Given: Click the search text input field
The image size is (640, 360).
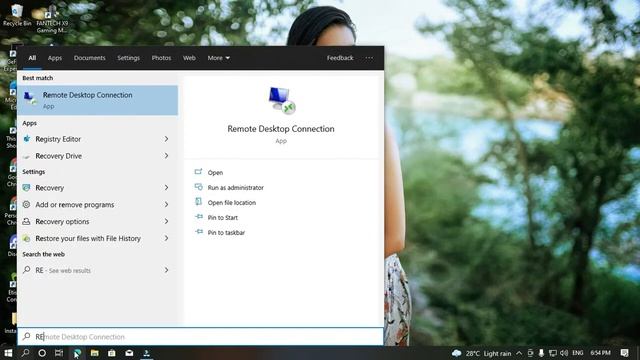Looking at the screenshot, I should pyautogui.click(x=200, y=337).
